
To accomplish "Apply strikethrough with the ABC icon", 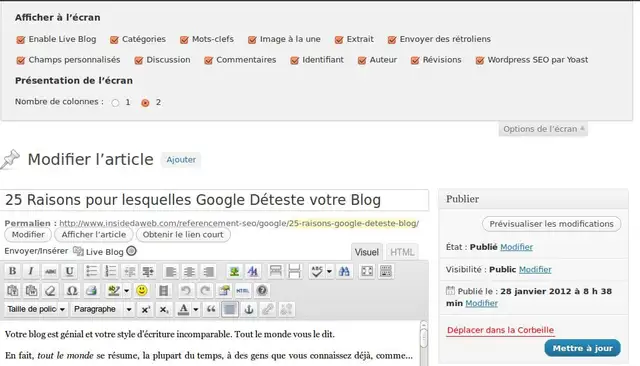I will coord(50,271).
